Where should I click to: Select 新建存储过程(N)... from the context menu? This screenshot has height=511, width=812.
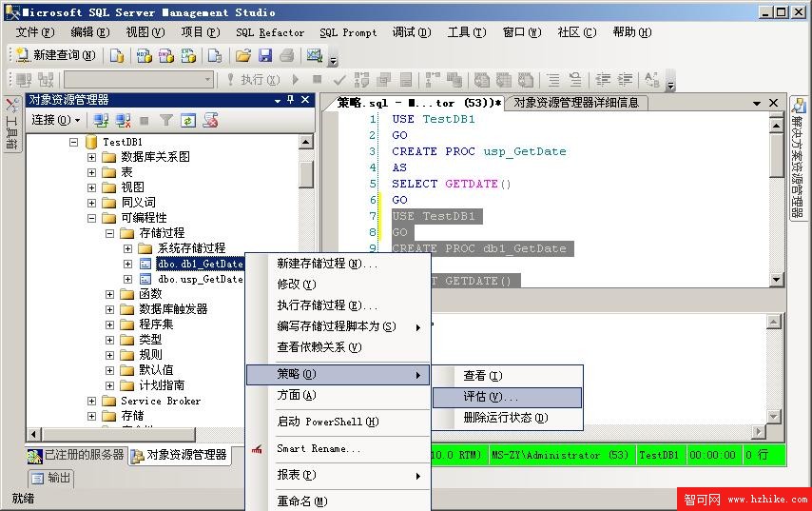coord(338,264)
